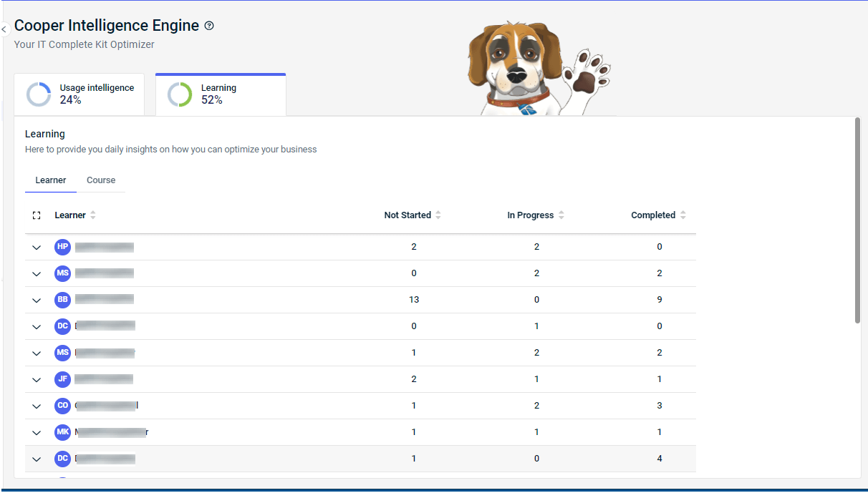868x493 pixels.
Task: Expand the DC row with 4 completed
Action: point(37,459)
